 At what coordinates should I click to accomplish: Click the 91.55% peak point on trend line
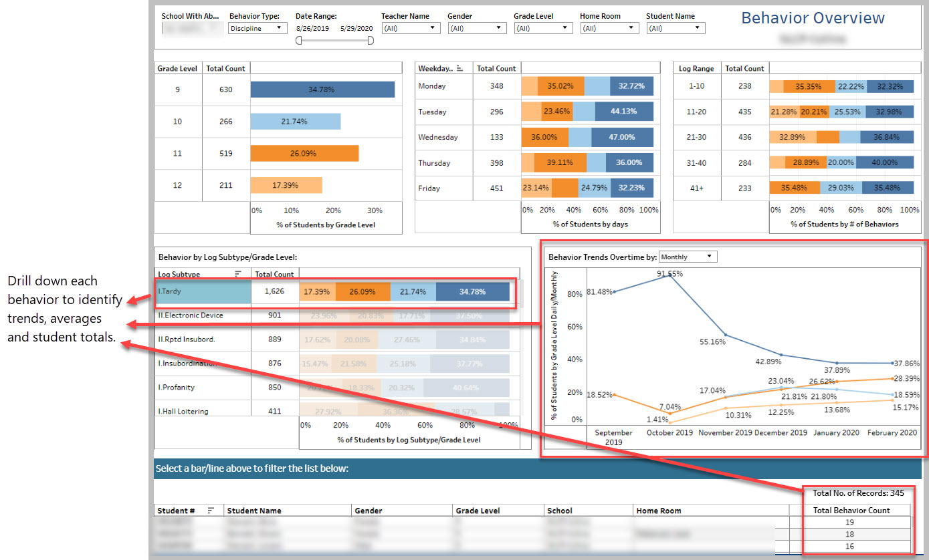pyautogui.click(x=669, y=277)
